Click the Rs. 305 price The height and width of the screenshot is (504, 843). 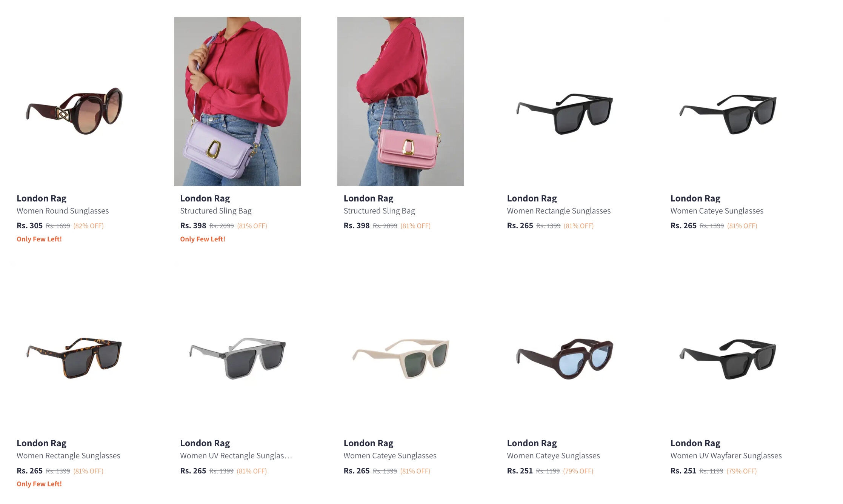tap(29, 226)
